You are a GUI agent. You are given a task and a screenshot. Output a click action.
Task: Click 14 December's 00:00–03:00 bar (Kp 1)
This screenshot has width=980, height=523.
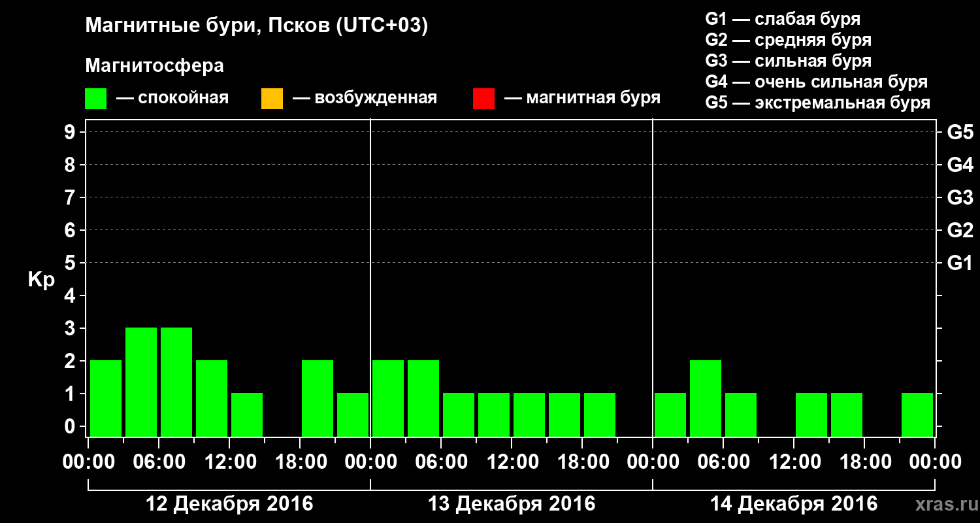[x=670, y=414]
